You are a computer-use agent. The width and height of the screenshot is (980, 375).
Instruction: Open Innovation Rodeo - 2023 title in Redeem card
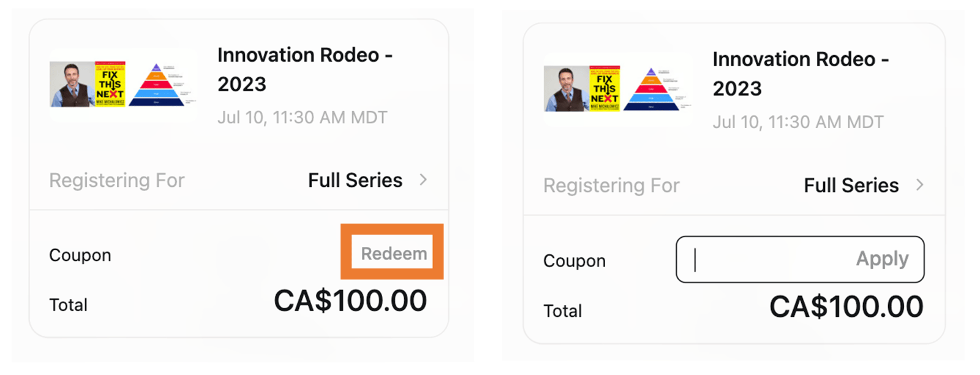(304, 69)
